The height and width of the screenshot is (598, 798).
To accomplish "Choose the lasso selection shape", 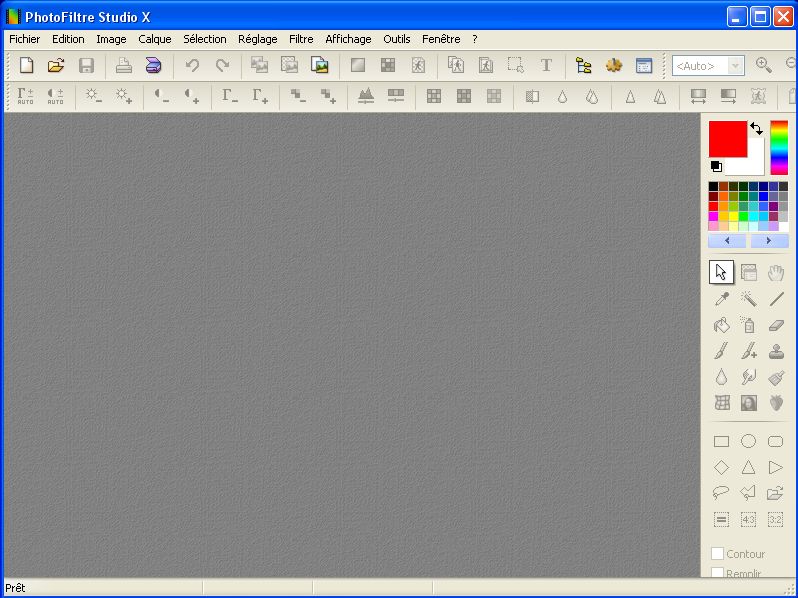I will pos(721,493).
